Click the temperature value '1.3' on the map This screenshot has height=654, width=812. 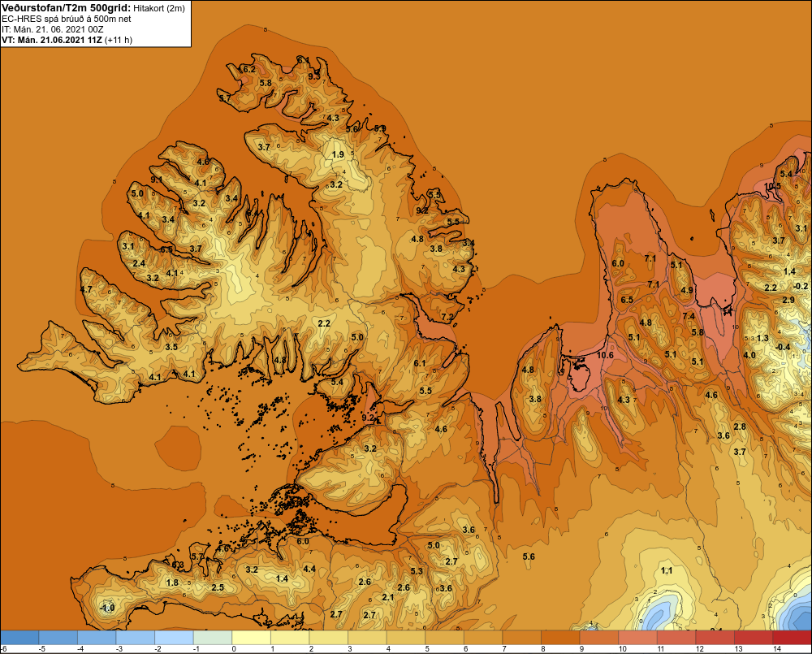[762, 338]
